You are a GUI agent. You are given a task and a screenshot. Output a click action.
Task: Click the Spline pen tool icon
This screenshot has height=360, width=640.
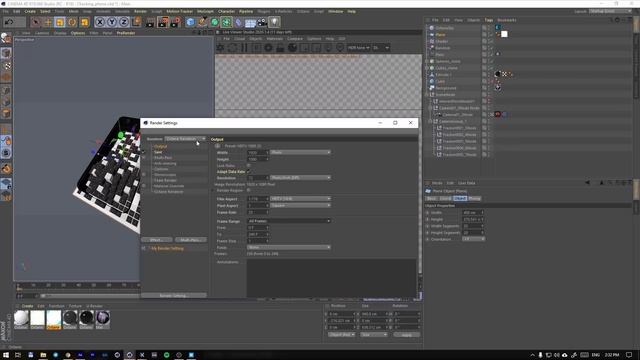(x=202, y=22)
